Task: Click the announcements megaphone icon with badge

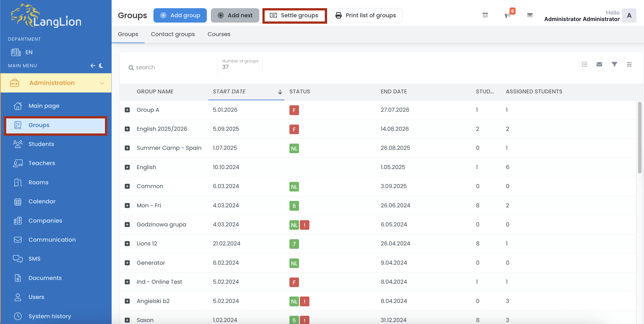Action: pos(508,15)
